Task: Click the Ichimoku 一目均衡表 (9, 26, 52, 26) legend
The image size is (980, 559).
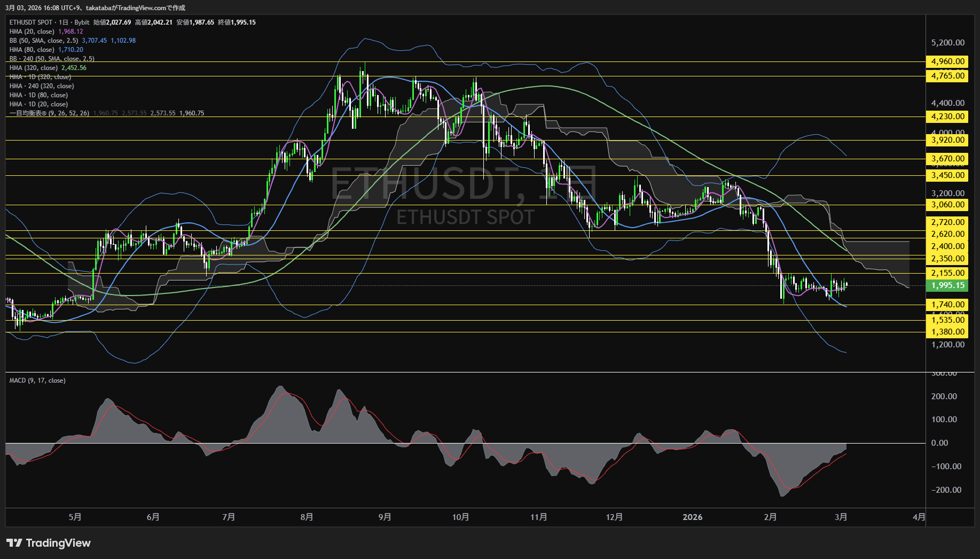Action: pyautogui.click(x=49, y=113)
